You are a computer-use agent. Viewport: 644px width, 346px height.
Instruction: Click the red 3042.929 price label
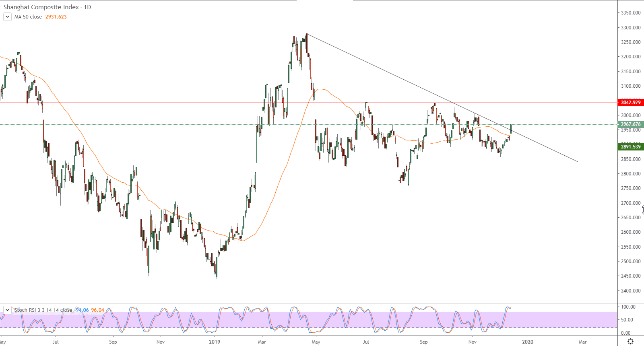coord(631,103)
